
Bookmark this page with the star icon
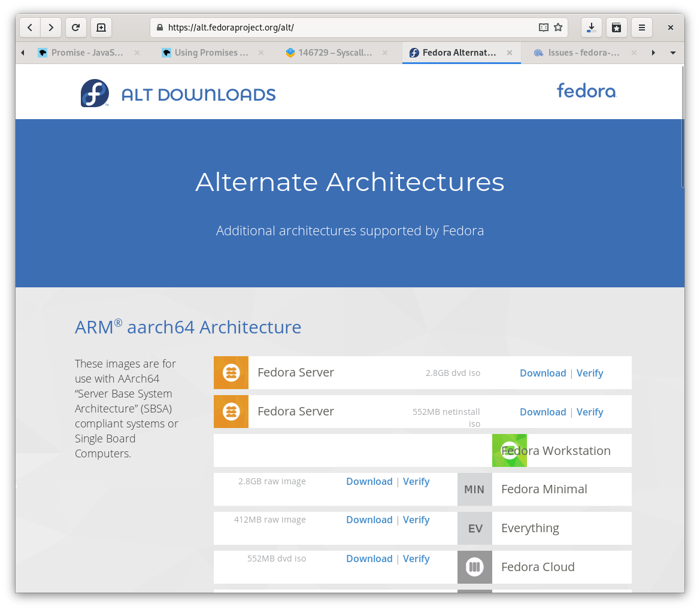tap(558, 28)
